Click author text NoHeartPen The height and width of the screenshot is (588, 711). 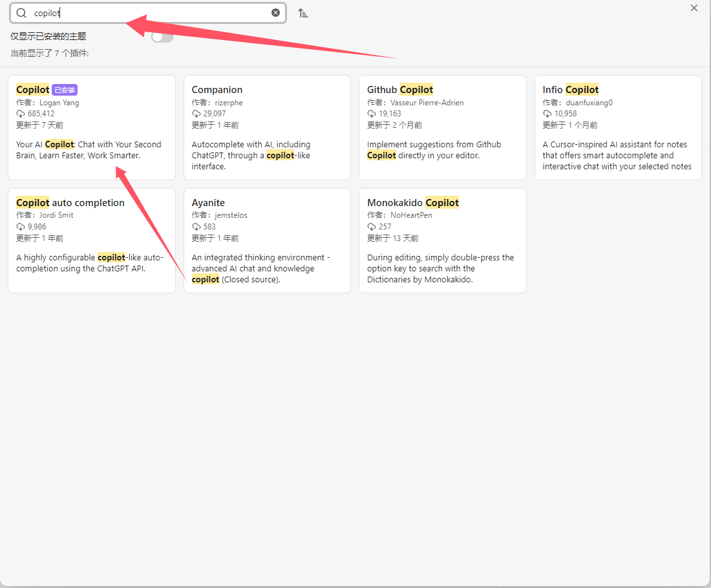[x=411, y=215]
